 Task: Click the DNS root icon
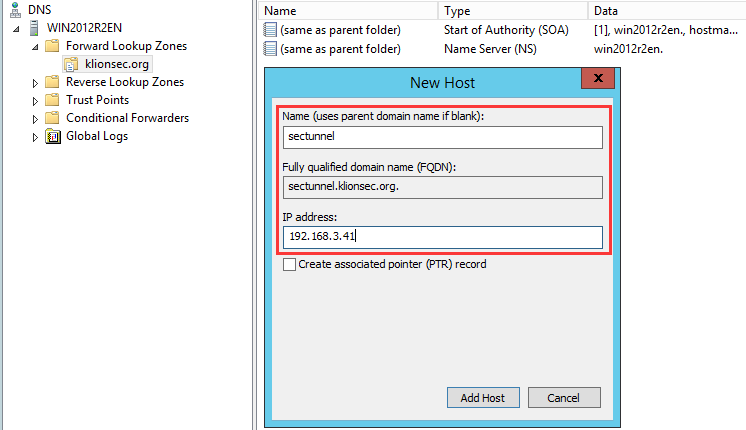[x=16, y=10]
